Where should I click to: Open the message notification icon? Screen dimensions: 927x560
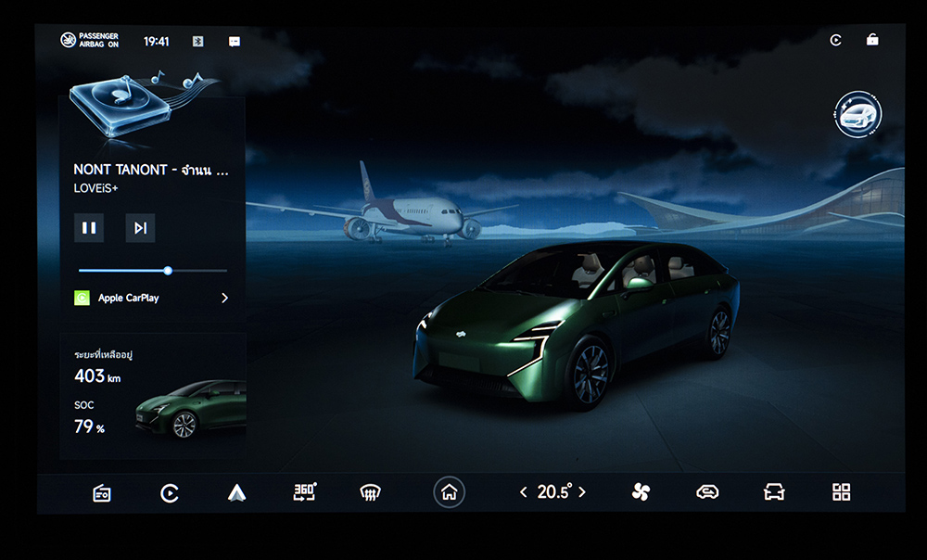[234, 41]
